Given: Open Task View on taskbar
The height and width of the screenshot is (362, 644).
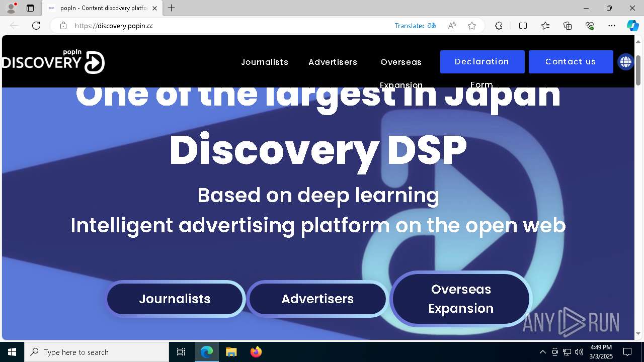Looking at the screenshot, I should click(181, 352).
